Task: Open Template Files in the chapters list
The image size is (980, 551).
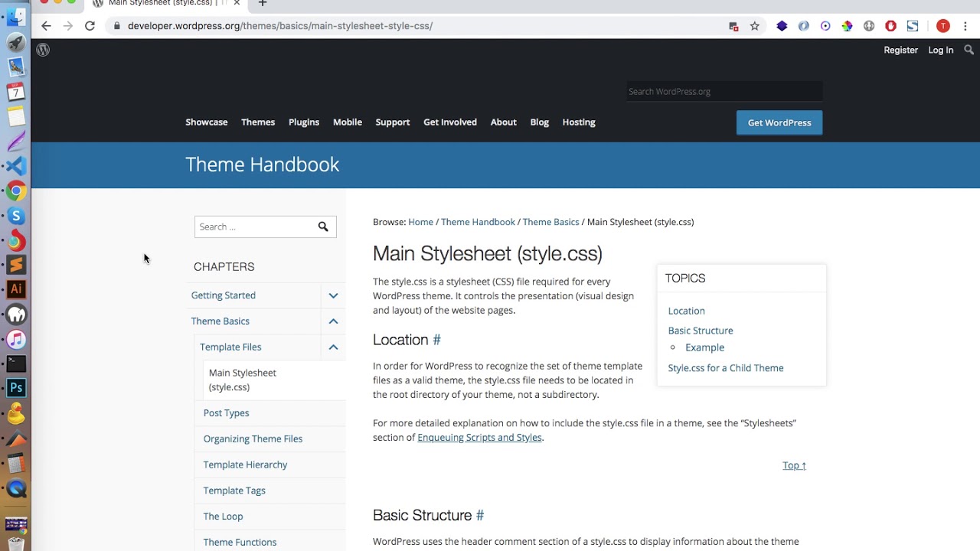Action: tap(230, 347)
